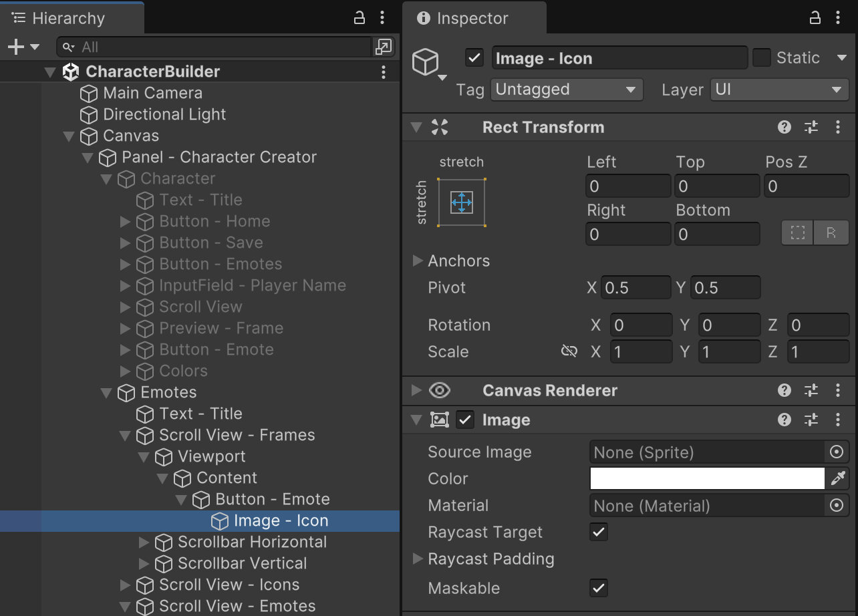Pick color with the eyedropper icon

(838, 478)
